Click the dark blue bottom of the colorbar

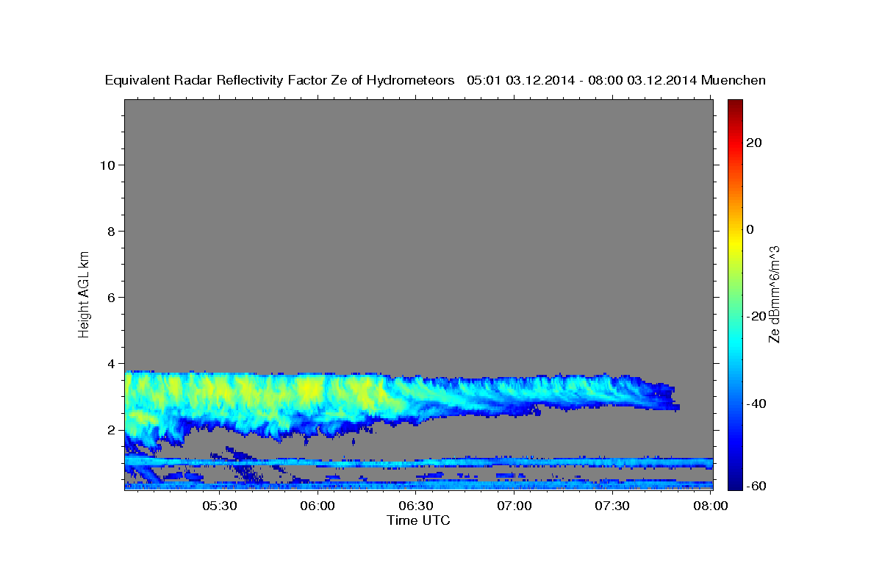coord(735,484)
